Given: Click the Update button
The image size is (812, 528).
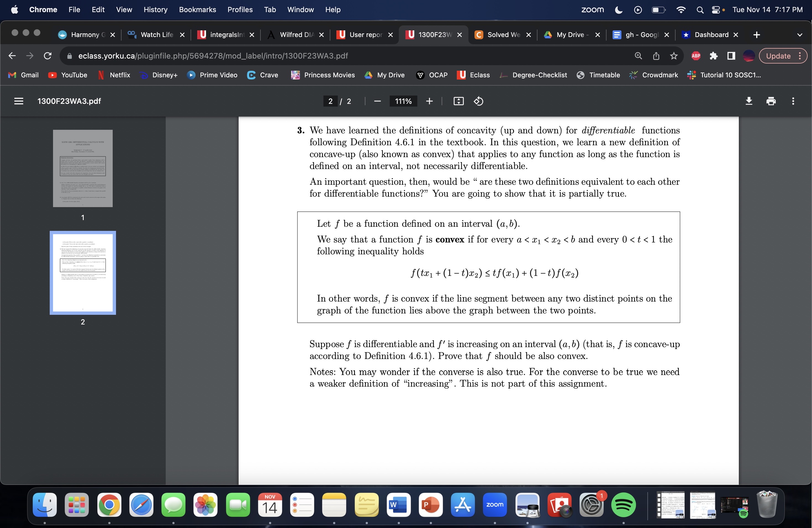Looking at the screenshot, I should click(x=779, y=56).
